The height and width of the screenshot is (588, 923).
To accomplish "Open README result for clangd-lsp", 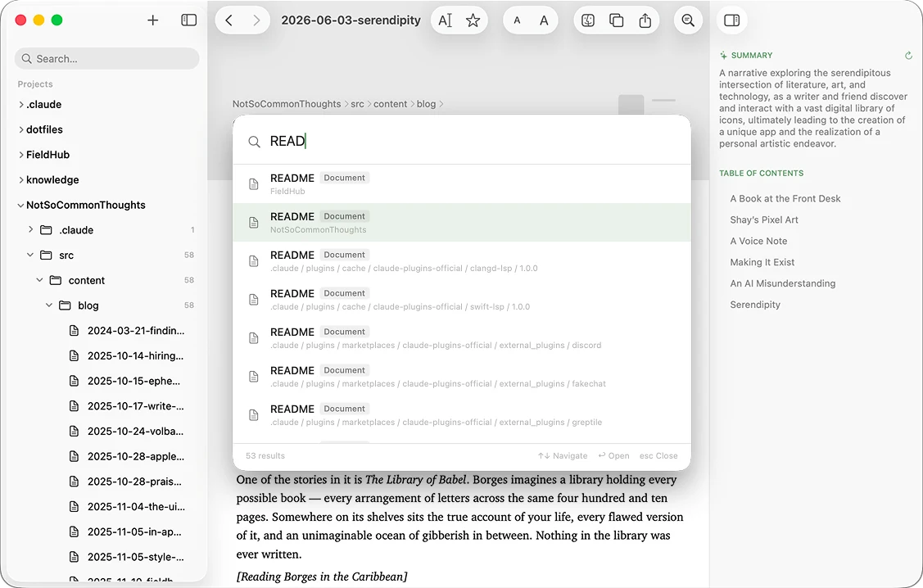I will click(x=462, y=260).
